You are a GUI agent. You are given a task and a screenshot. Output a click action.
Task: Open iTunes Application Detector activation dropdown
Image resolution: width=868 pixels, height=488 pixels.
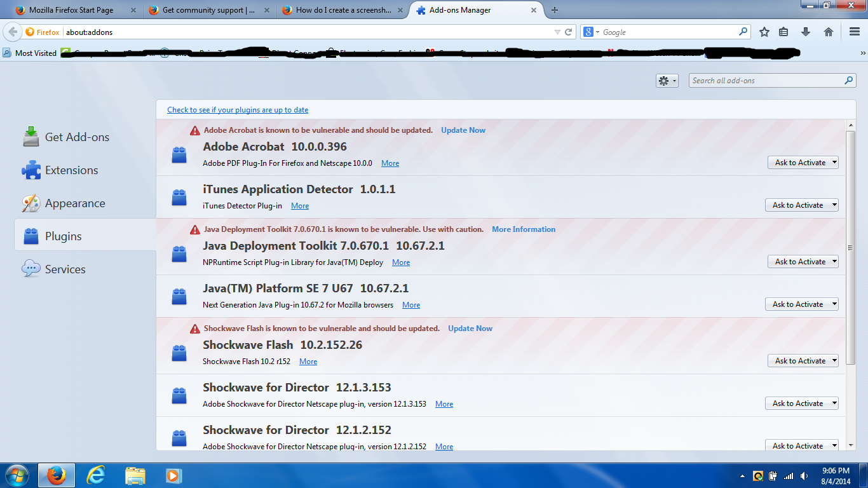click(802, 205)
